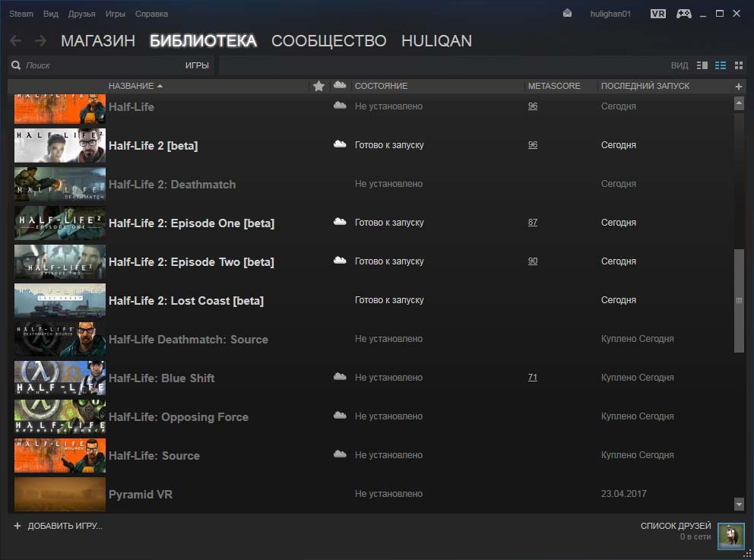Viewport: 754px width, 560px height.
Task: Click the vertical scrollbar thumb
Action: pos(739,301)
